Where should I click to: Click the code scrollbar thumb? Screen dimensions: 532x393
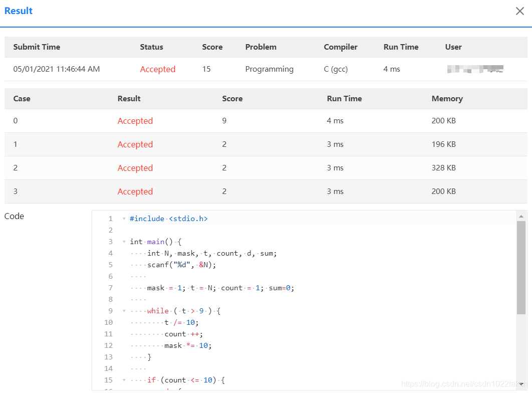point(521,267)
